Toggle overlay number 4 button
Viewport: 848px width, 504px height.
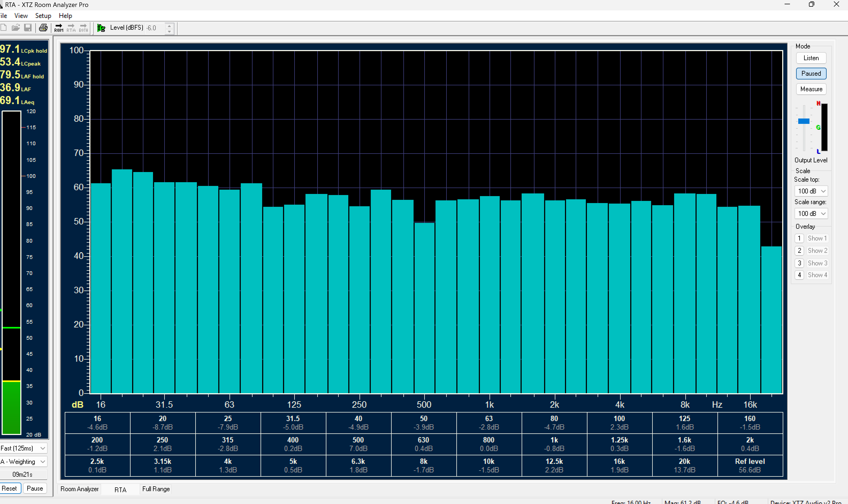[799, 275]
